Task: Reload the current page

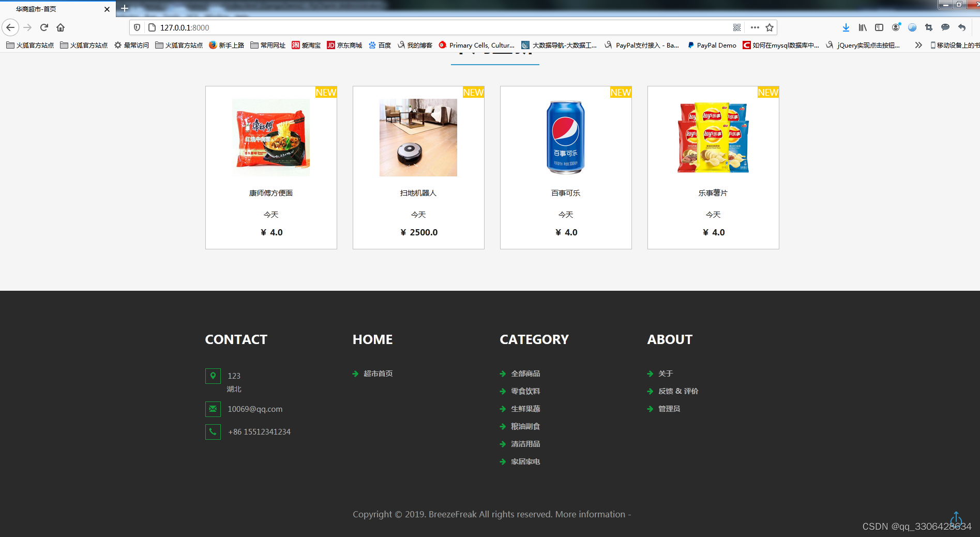Action: (x=44, y=27)
